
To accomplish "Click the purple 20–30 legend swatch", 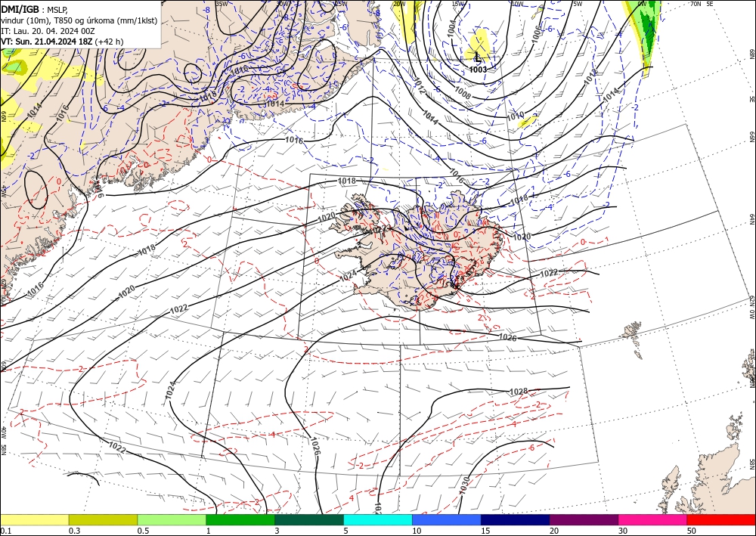I will pyautogui.click(x=584, y=519).
